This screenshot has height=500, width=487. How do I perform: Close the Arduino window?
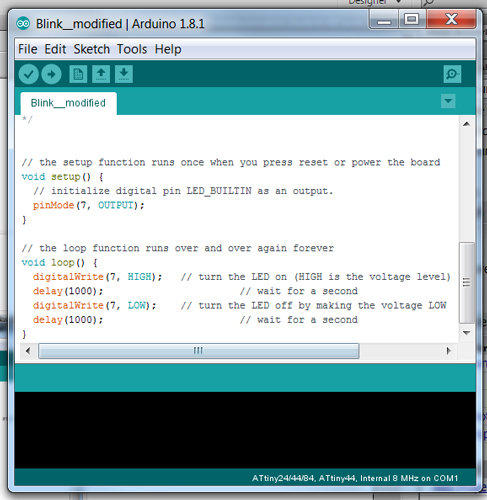(451, 19)
